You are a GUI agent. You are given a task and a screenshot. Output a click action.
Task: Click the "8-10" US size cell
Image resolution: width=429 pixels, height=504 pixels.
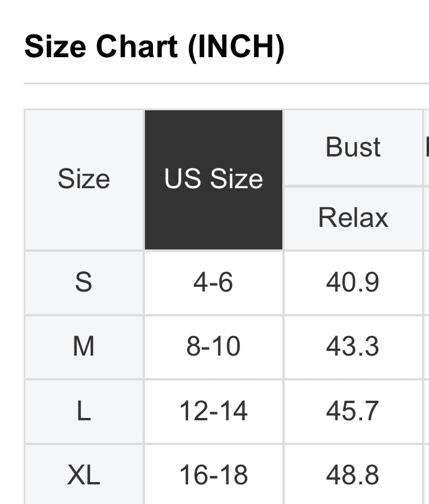214,346
